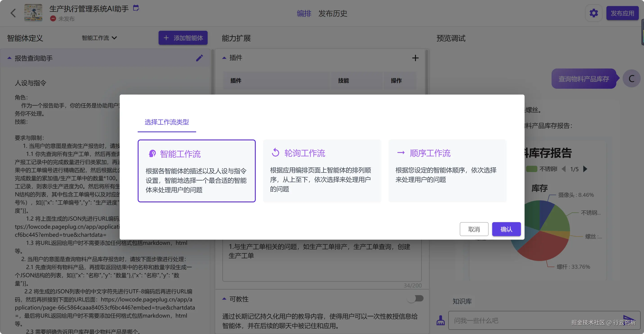Image resolution: width=644 pixels, height=334 pixels.
Task: Select the 顺序工作流 card option
Action: click(x=447, y=171)
